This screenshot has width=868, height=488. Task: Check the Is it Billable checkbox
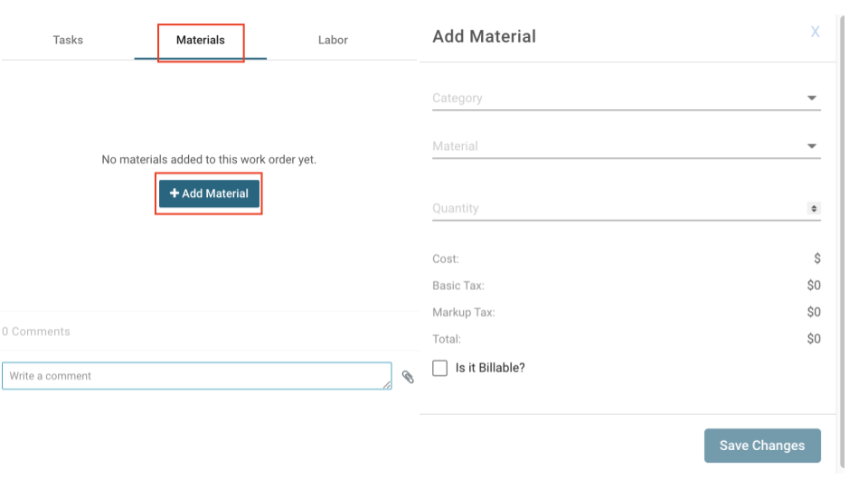point(440,368)
